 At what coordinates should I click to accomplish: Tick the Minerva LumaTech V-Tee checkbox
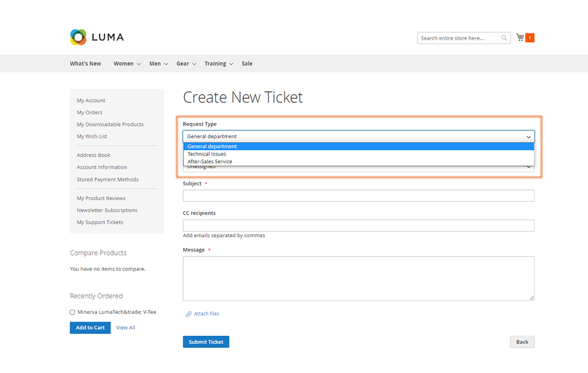coord(72,312)
